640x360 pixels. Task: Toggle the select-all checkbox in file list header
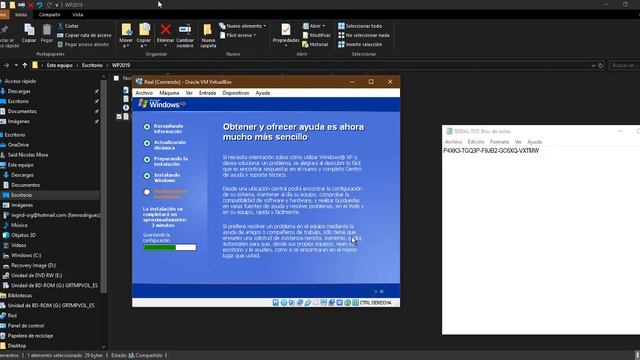point(116,78)
